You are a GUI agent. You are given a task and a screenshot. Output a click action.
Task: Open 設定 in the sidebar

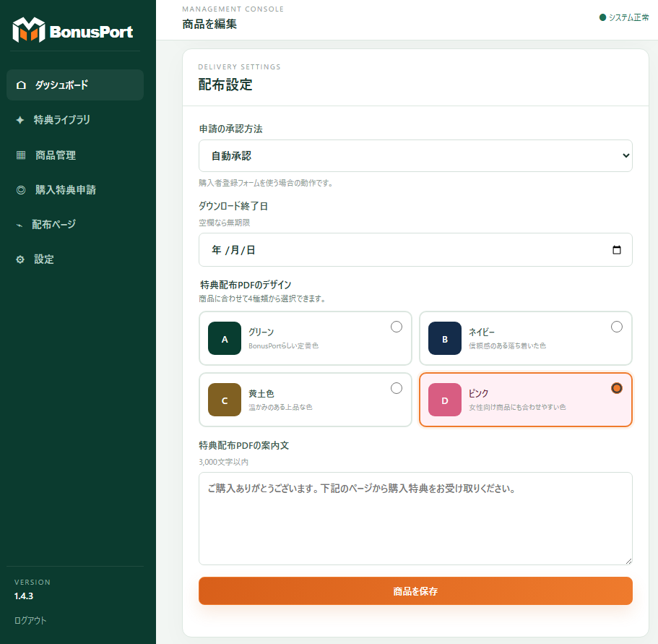(75, 259)
